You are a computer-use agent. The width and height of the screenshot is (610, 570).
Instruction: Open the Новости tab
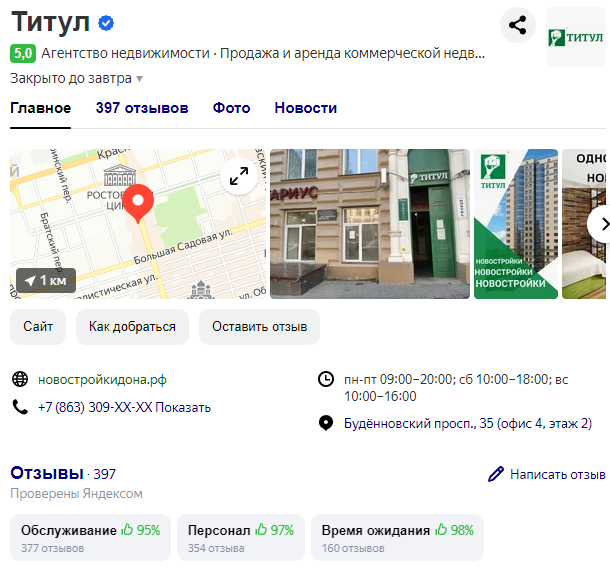[x=306, y=108]
